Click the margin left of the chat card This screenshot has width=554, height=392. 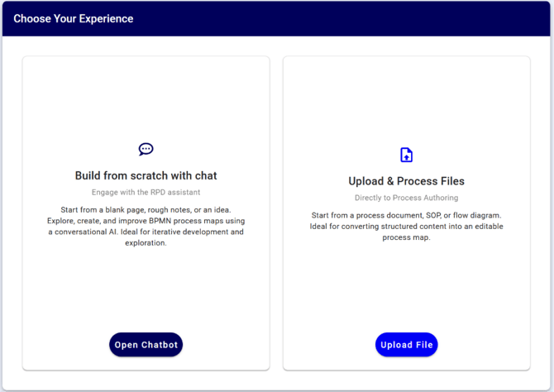[x=12, y=213]
